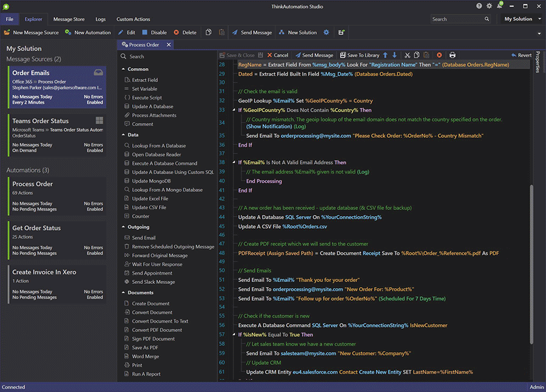Viewport: 546px width, 392px height.
Task: Click the Save & Close button
Action: 237,55
